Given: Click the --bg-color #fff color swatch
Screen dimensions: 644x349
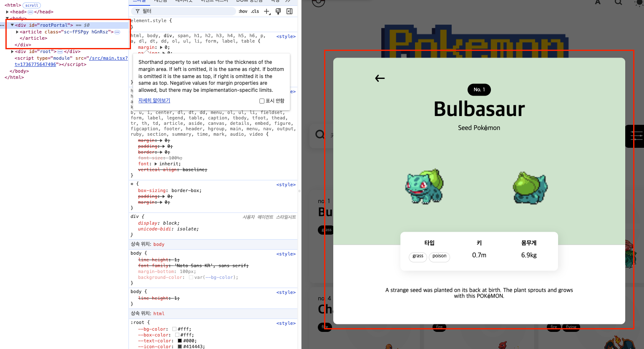Looking at the screenshot, I should tap(174, 329).
